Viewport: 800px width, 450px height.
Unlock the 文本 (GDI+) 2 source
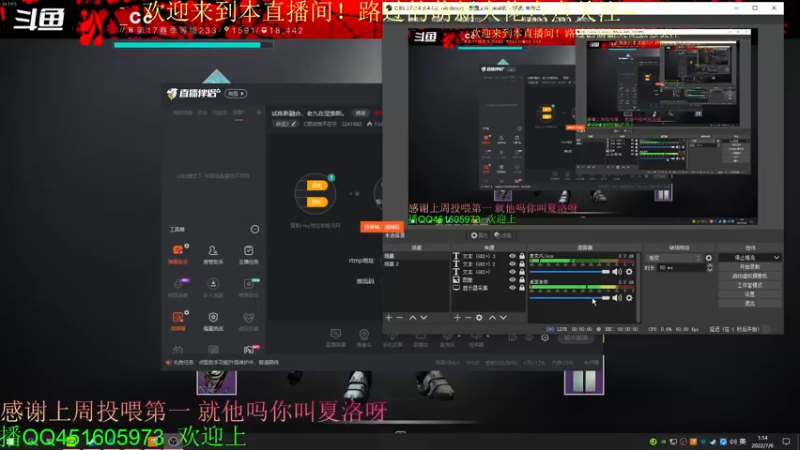click(x=522, y=264)
